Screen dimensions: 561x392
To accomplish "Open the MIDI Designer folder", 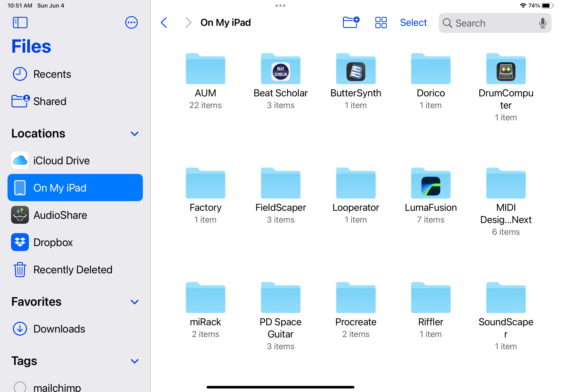I will click(506, 183).
